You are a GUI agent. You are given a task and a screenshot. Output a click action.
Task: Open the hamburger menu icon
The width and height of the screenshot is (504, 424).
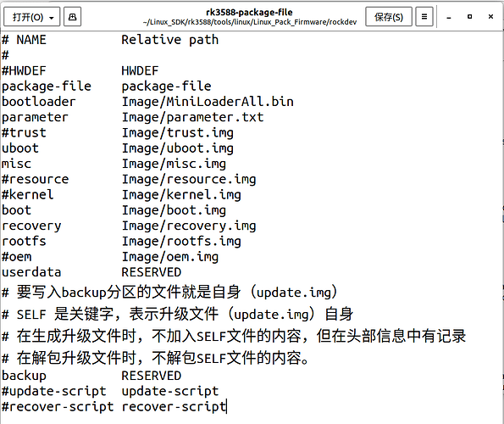424,17
